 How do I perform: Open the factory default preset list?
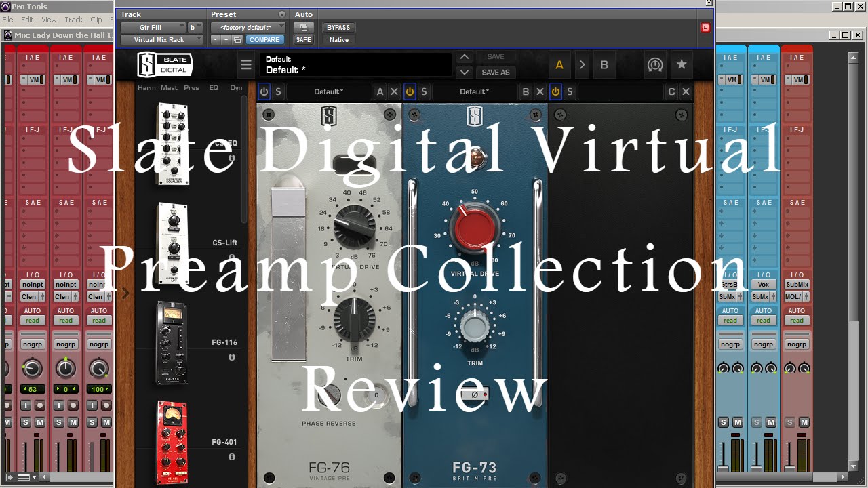click(250, 28)
